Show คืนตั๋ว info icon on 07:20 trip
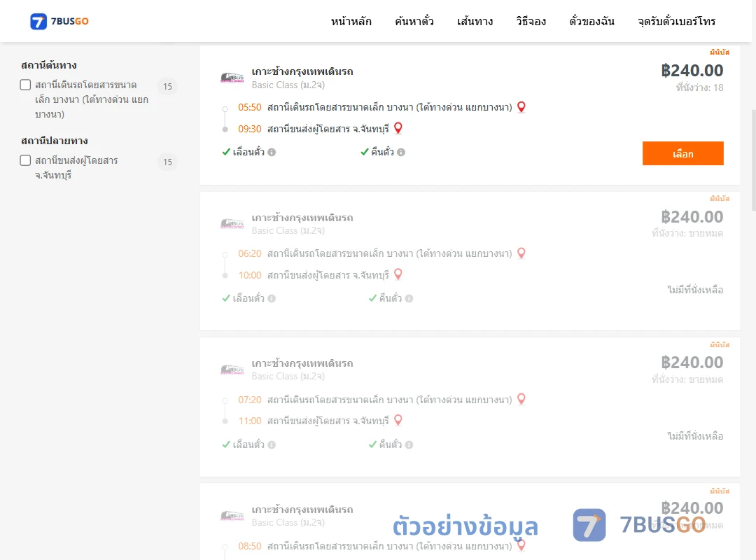 [409, 444]
